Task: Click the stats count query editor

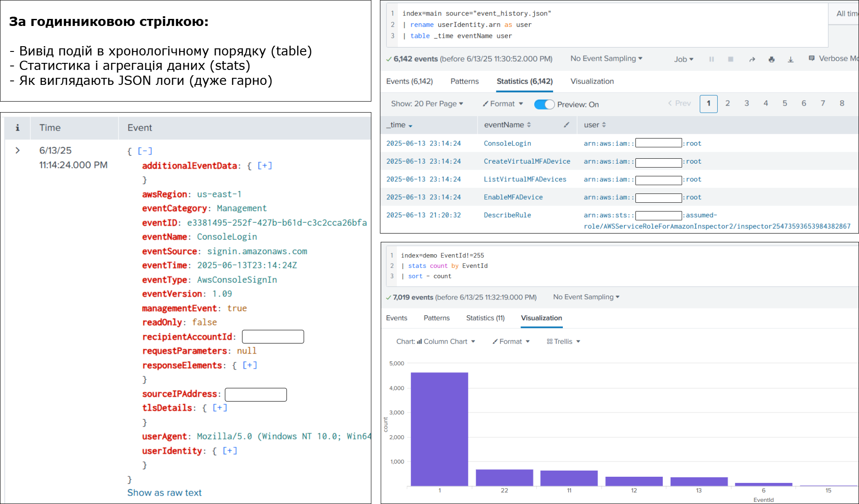Action: [x=621, y=266]
